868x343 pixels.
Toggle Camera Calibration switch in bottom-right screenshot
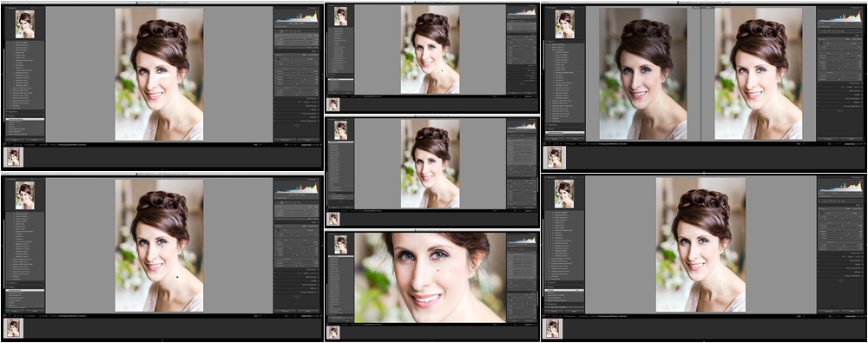click(x=819, y=275)
